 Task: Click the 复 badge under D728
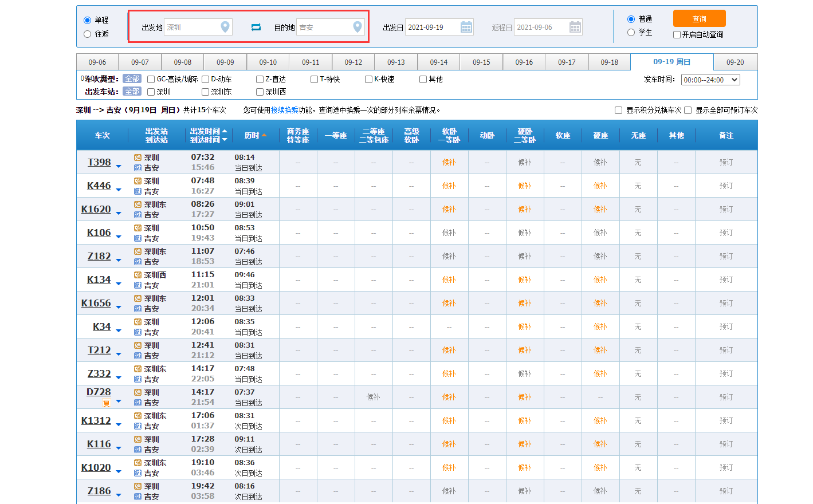(x=106, y=403)
